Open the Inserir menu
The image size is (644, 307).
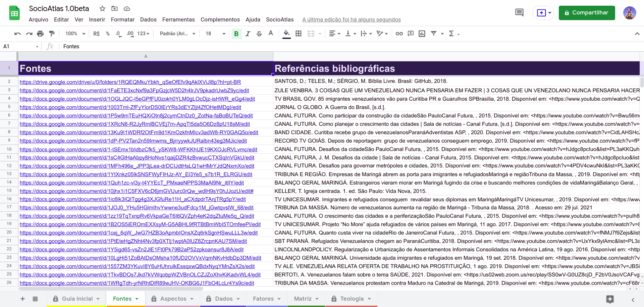point(97,19)
